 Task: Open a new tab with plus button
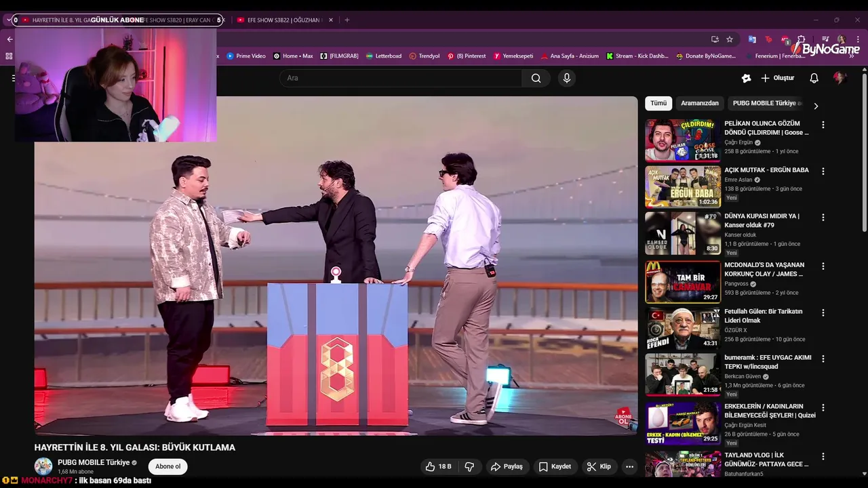click(347, 20)
